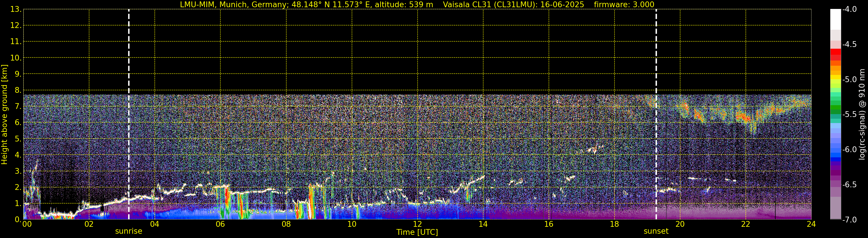Click height axis tick label '4.'
The height and width of the screenshot is (238, 868).
pyautogui.click(x=18, y=155)
